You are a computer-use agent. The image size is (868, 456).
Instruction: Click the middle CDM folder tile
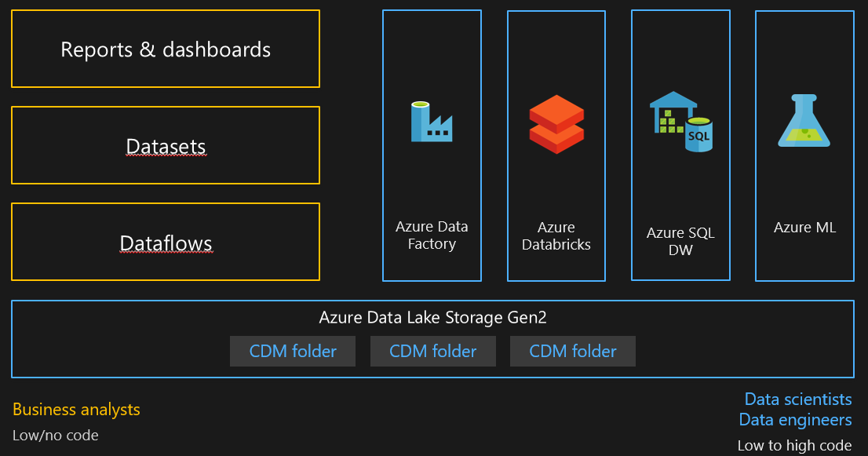[x=433, y=351]
